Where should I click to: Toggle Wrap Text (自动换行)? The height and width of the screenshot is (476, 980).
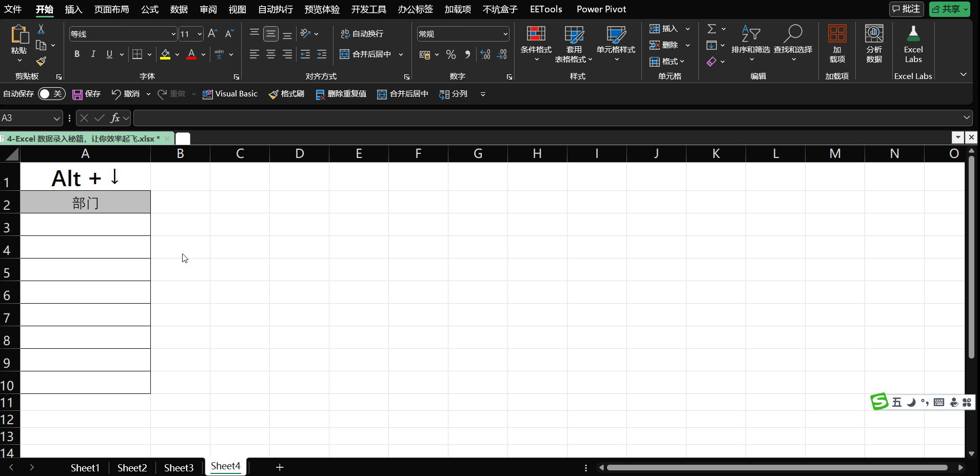pos(362,34)
